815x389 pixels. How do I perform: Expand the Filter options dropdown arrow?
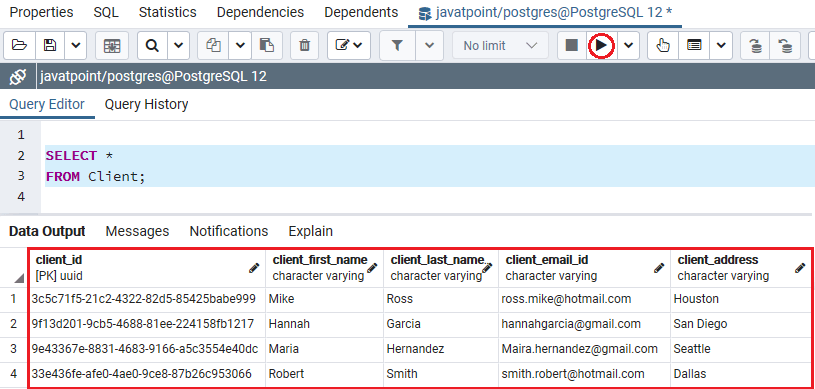pos(429,46)
